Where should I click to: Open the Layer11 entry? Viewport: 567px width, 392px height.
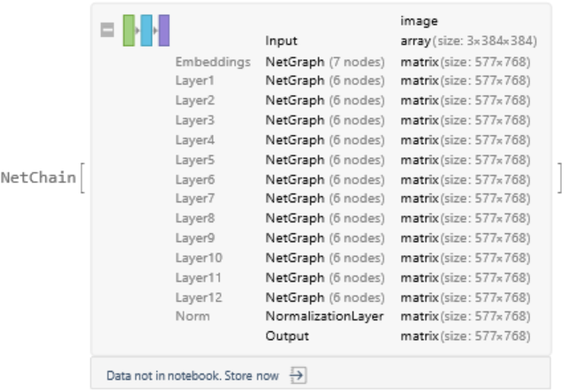[325, 277]
